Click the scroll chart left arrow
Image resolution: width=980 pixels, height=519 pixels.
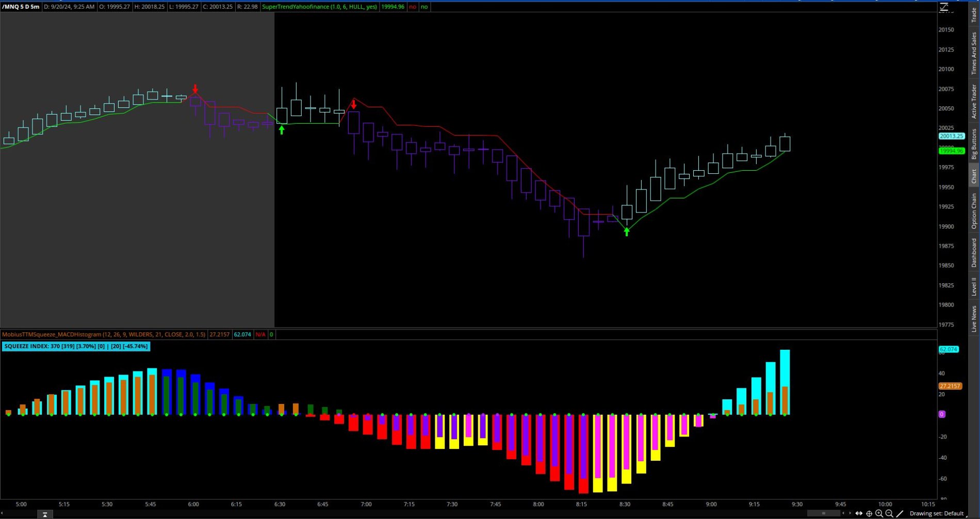pos(843,513)
